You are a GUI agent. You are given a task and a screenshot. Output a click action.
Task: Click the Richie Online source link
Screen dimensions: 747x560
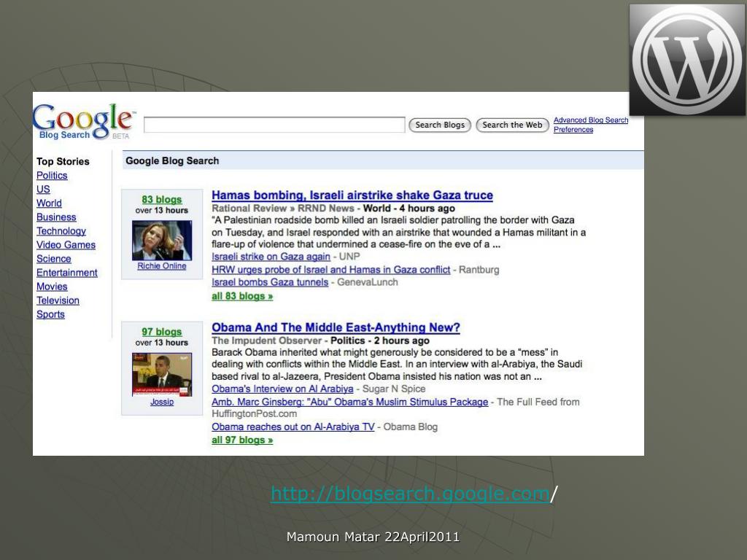[x=161, y=266]
